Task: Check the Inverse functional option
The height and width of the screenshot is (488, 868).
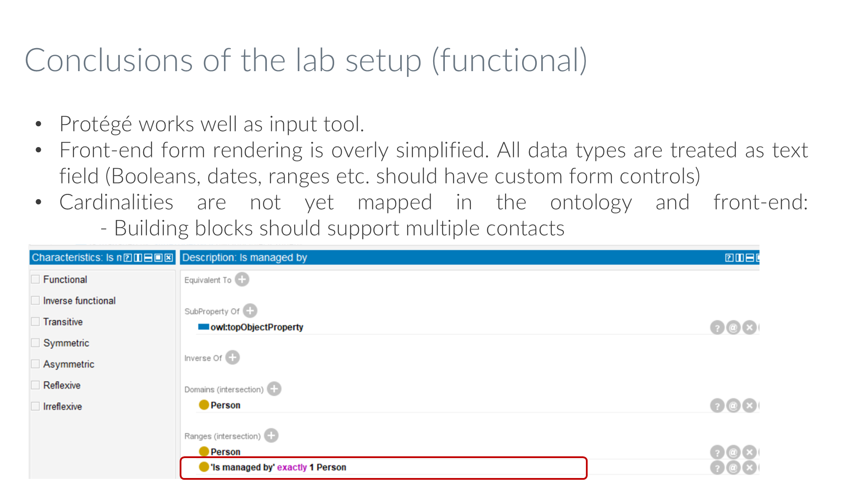Action: pos(36,301)
